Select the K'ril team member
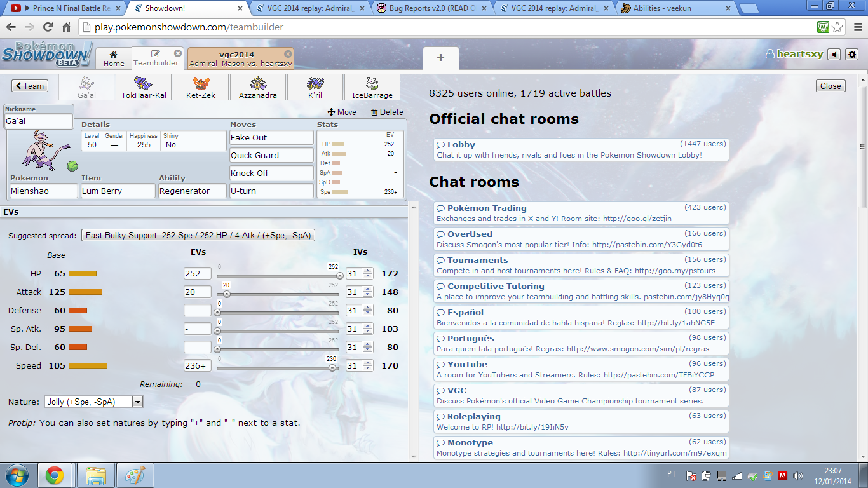This screenshot has height=488, width=868. [315, 87]
